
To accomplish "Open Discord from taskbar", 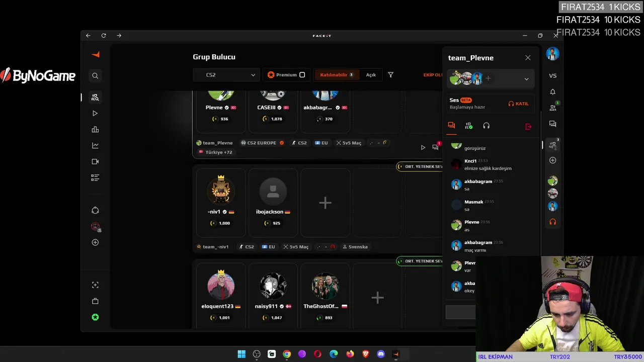I will tap(381, 354).
